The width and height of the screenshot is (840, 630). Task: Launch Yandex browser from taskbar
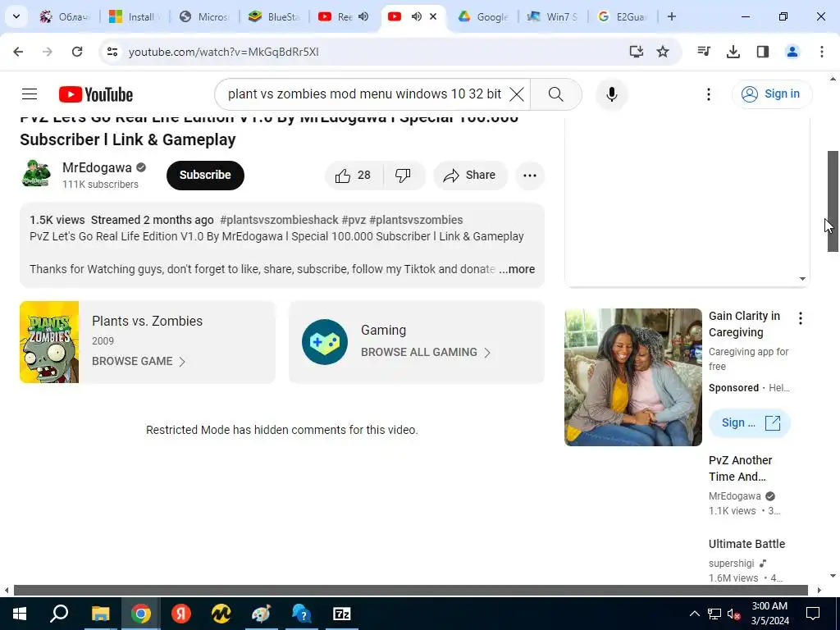(181, 614)
